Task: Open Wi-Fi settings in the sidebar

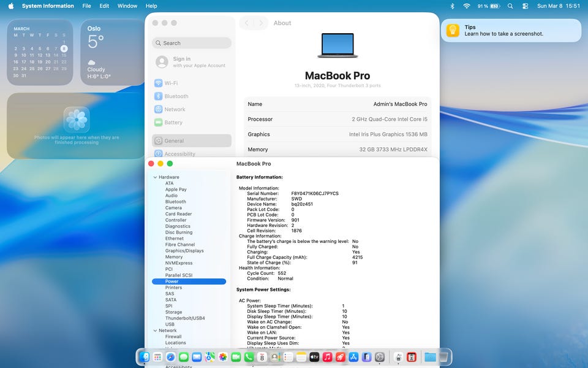Action: point(171,83)
